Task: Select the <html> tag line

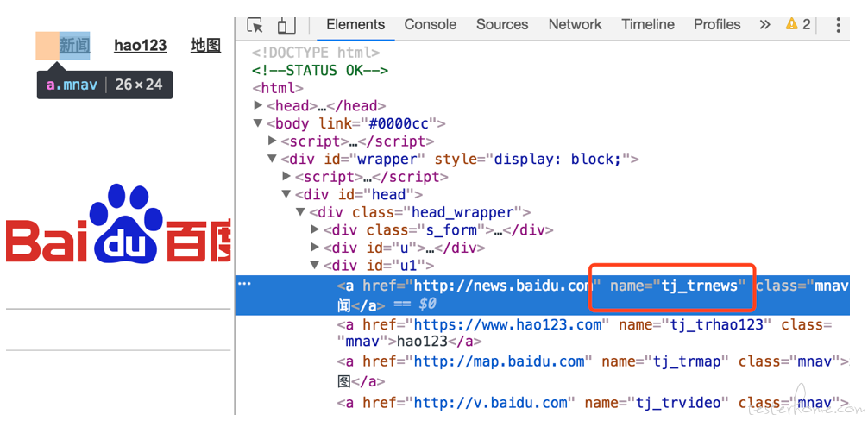Action: [277, 88]
